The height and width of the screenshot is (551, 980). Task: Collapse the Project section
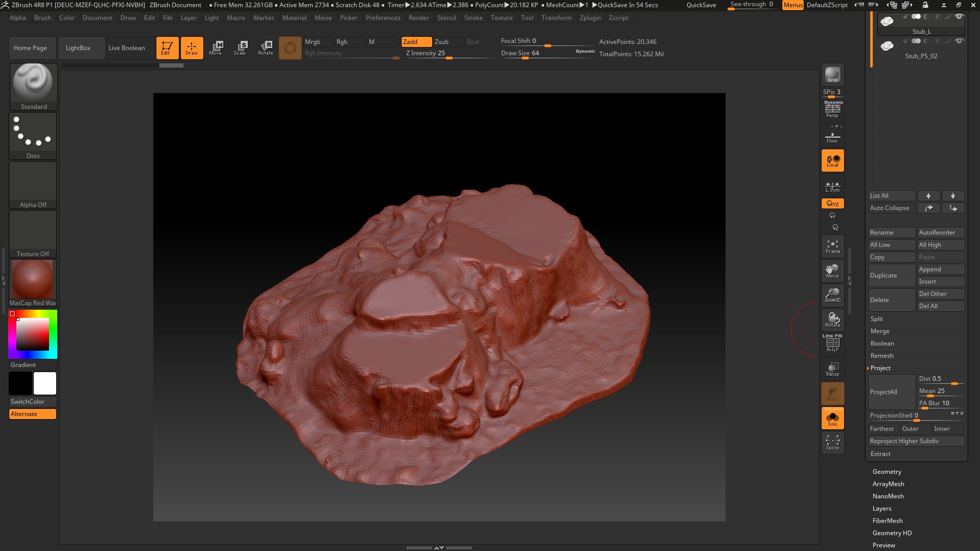(x=880, y=368)
